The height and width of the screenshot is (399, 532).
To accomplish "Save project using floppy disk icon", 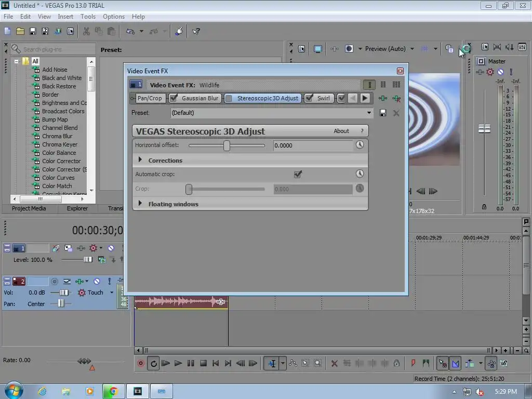I will (33, 31).
